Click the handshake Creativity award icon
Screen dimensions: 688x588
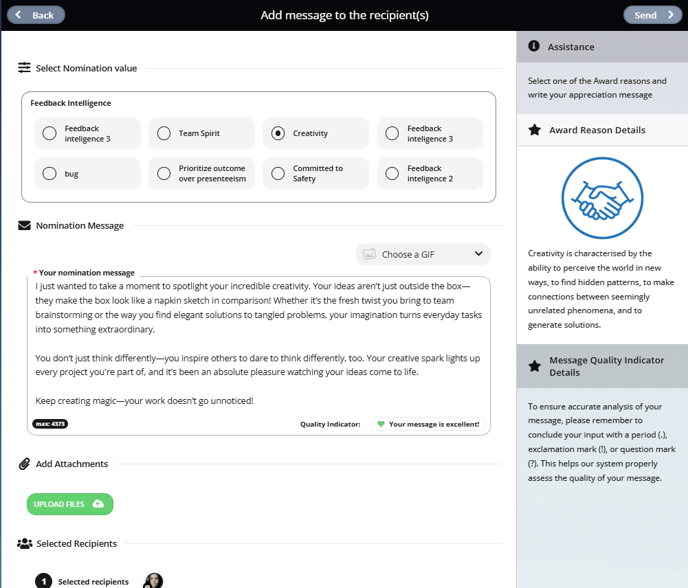(602, 198)
